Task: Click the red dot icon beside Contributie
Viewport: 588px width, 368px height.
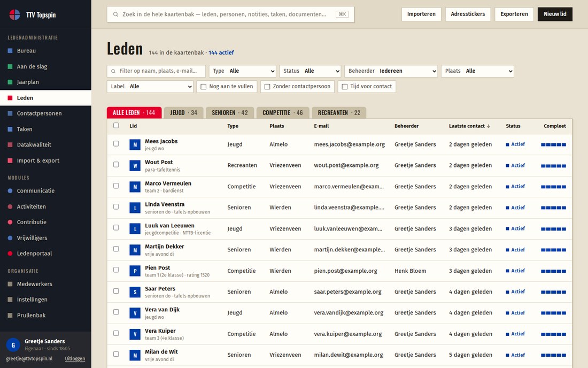Action: [x=10, y=222]
